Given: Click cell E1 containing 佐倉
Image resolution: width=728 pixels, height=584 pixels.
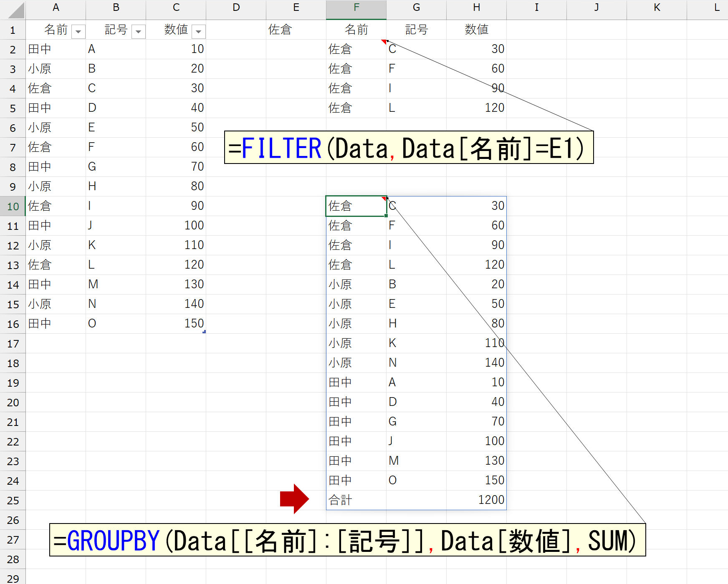Looking at the screenshot, I should tap(296, 30).
